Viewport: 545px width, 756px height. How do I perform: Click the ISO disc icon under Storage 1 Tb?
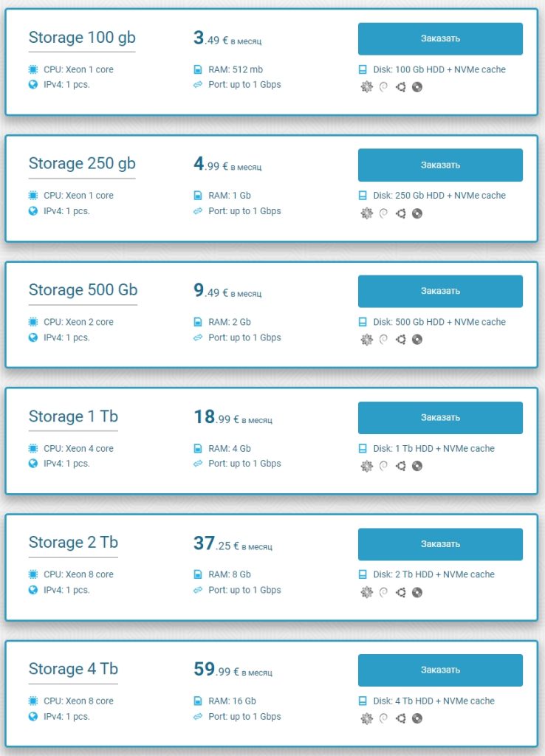pyautogui.click(x=417, y=466)
